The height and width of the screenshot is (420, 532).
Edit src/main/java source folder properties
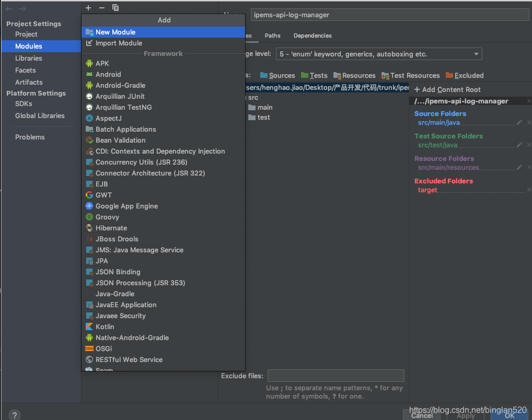(x=519, y=122)
